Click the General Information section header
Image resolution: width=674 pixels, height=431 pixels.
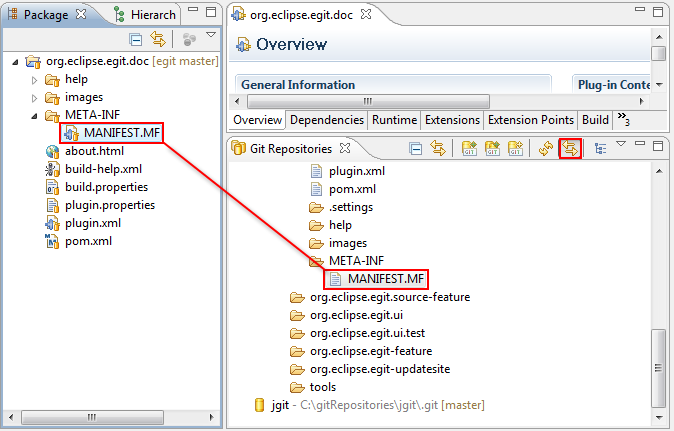(298, 85)
